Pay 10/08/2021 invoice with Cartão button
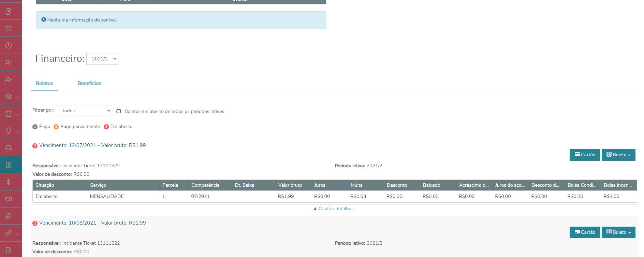This screenshot has height=257, width=644. 585,232
